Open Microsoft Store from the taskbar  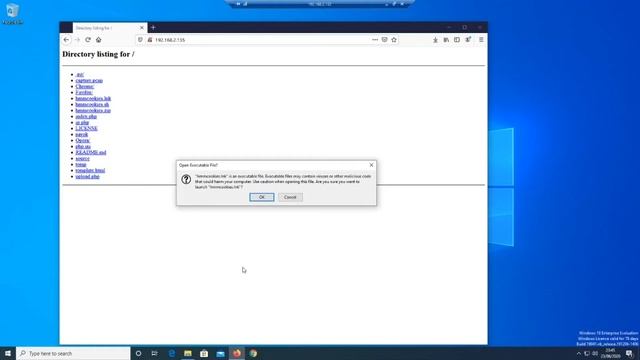click(204, 353)
